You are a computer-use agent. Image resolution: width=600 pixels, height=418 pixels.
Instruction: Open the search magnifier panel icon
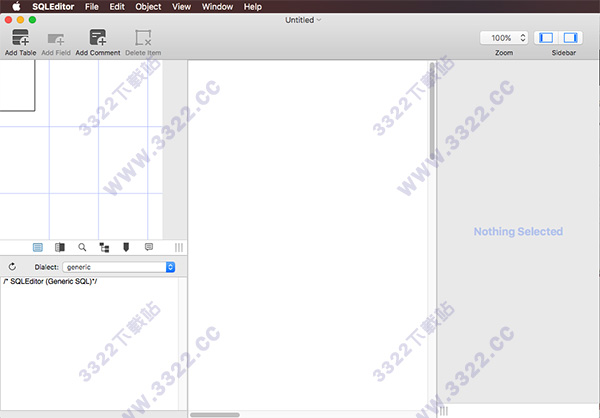82,247
